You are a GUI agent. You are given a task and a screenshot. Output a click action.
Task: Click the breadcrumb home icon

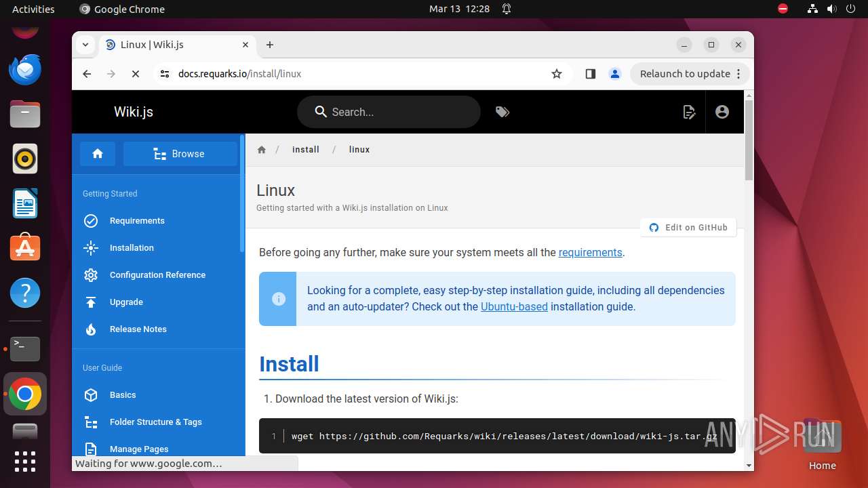coord(262,150)
